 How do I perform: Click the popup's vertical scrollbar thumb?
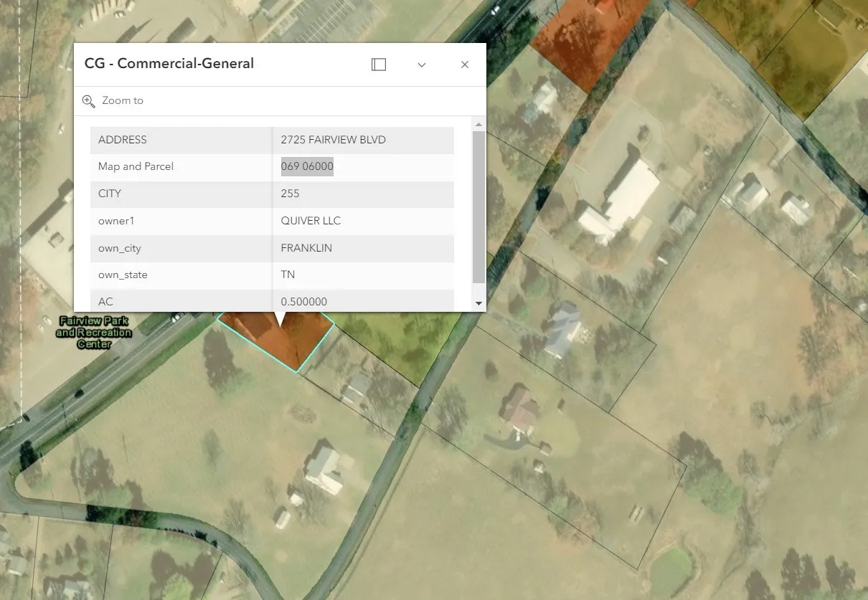tap(479, 206)
